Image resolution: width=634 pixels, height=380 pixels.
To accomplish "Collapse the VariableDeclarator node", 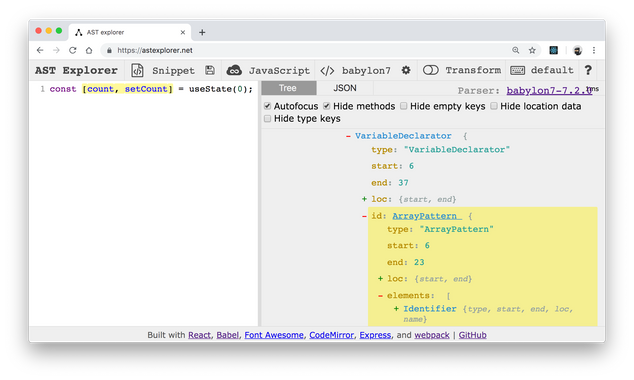I will [x=348, y=136].
